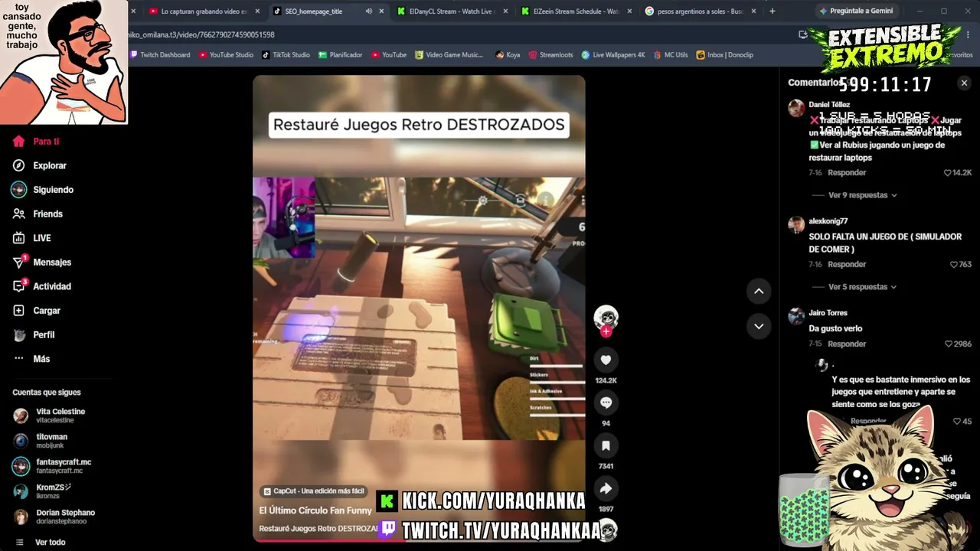Screen dimensions: 980x551
Task: Open fantasycraft.mc account
Action: (52, 466)
